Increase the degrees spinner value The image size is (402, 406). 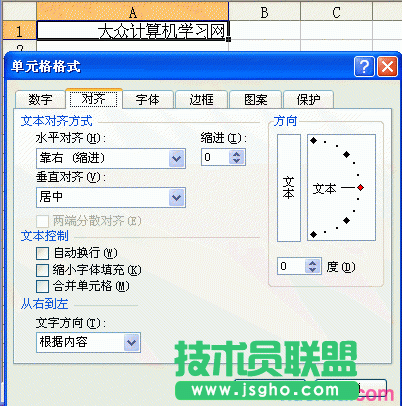[312, 263]
